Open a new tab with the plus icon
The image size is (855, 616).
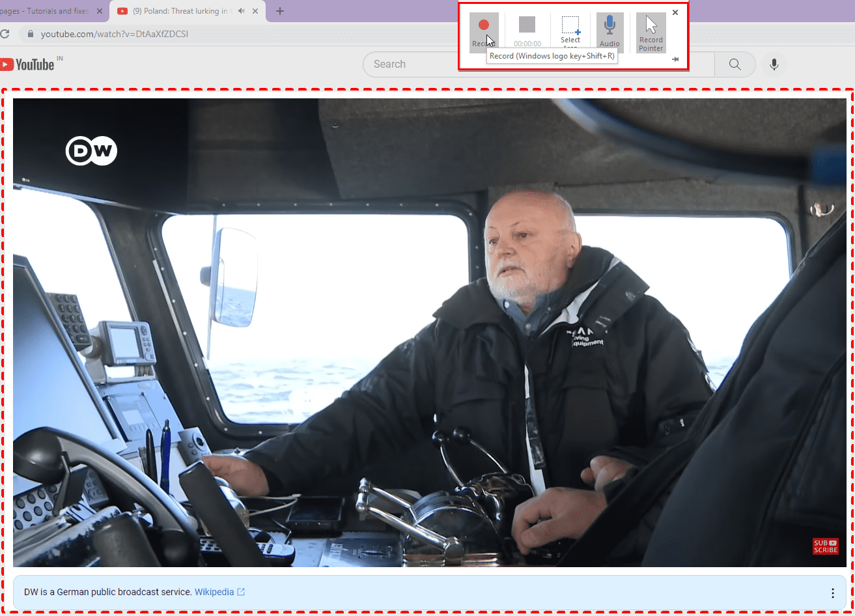pos(279,10)
